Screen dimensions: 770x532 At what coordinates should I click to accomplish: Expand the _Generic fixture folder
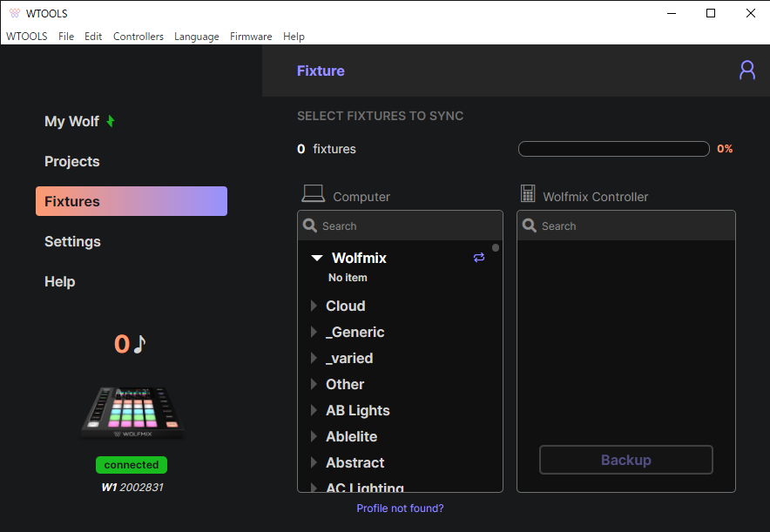point(314,332)
